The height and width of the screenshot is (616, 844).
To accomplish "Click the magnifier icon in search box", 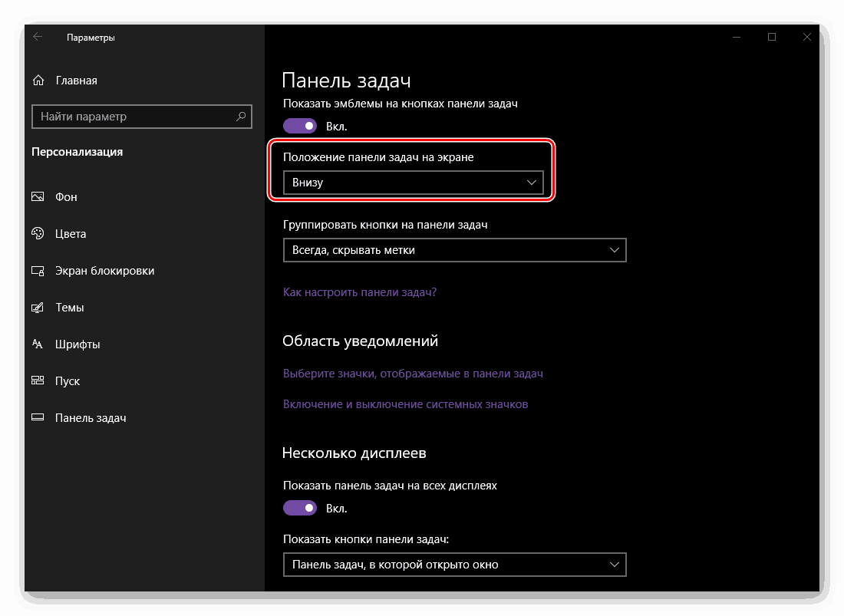I will tap(241, 116).
